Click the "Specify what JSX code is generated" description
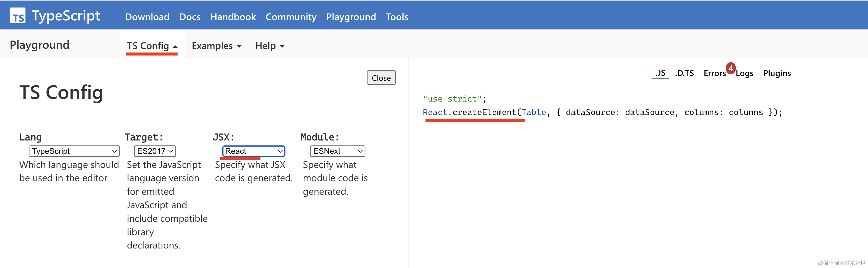 click(254, 171)
